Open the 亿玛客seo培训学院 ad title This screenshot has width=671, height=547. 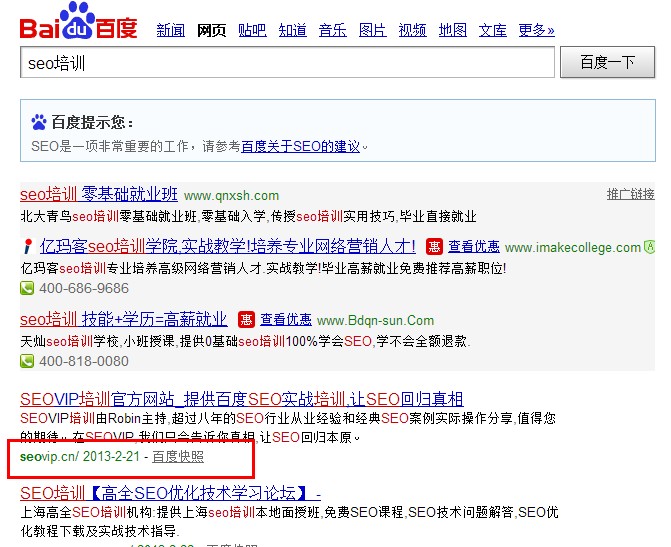pyautogui.click(x=228, y=247)
